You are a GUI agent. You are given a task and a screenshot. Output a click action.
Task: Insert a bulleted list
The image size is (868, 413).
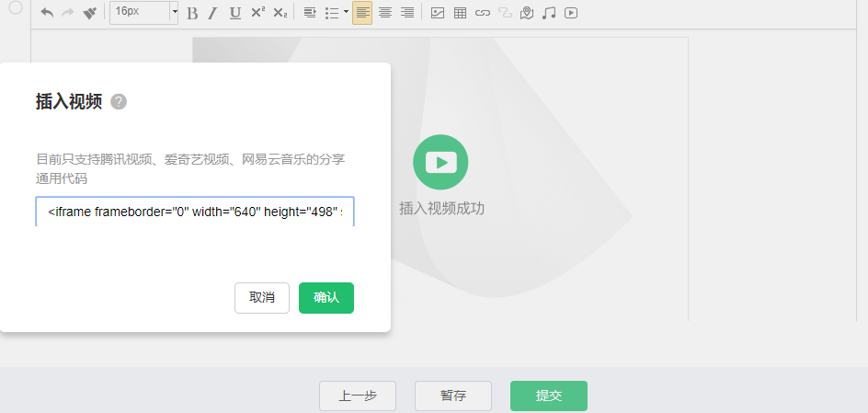332,13
